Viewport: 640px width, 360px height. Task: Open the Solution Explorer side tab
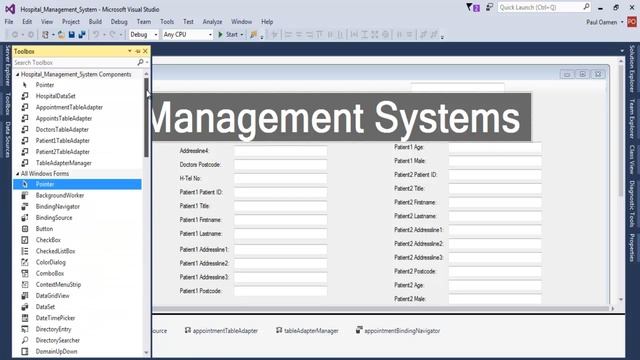tap(632, 69)
